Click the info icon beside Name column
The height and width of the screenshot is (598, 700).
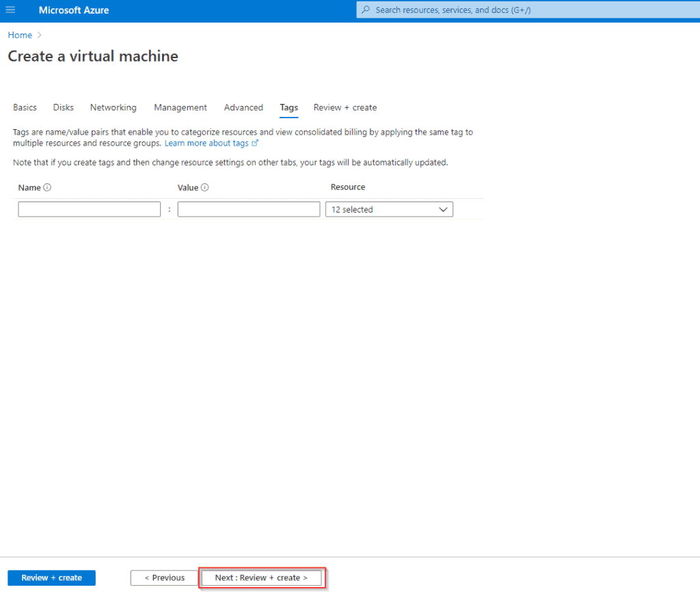point(48,187)
